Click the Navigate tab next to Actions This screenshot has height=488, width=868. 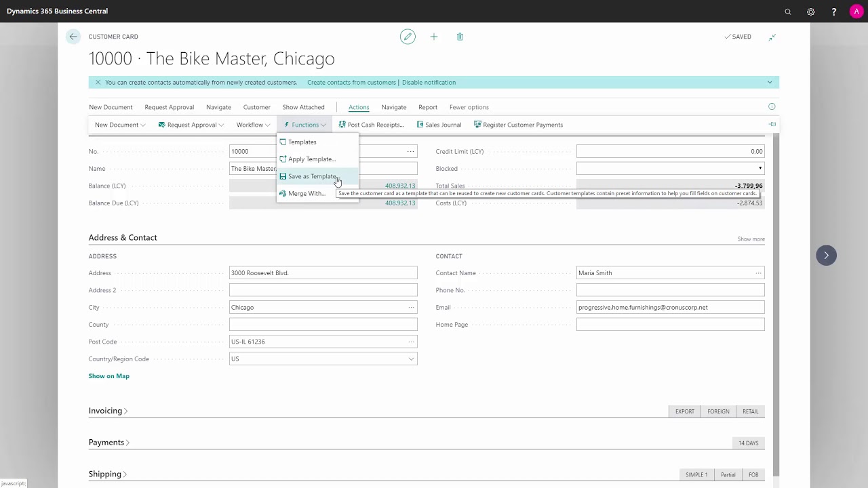(x=393, y=107)
